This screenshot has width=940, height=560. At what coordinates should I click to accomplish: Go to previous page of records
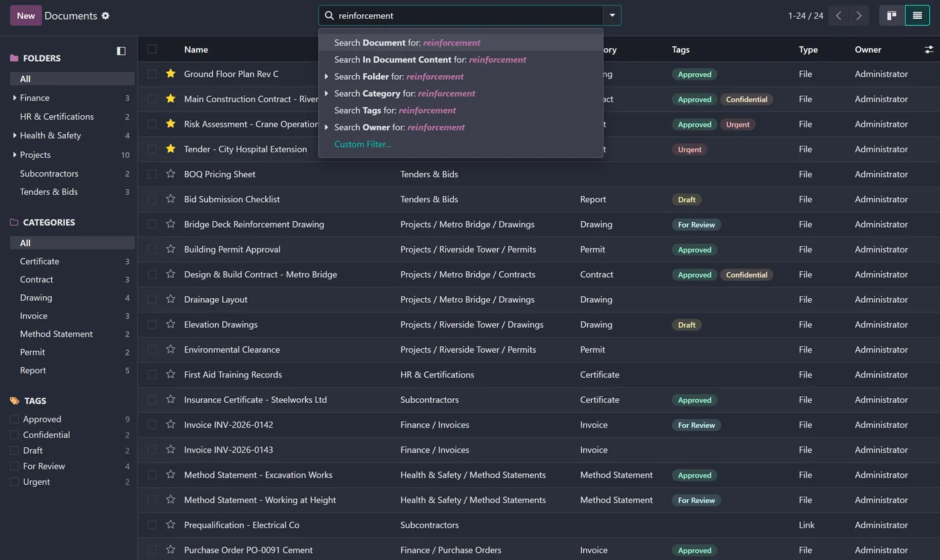pyautogui.click(x=839, y=15)
